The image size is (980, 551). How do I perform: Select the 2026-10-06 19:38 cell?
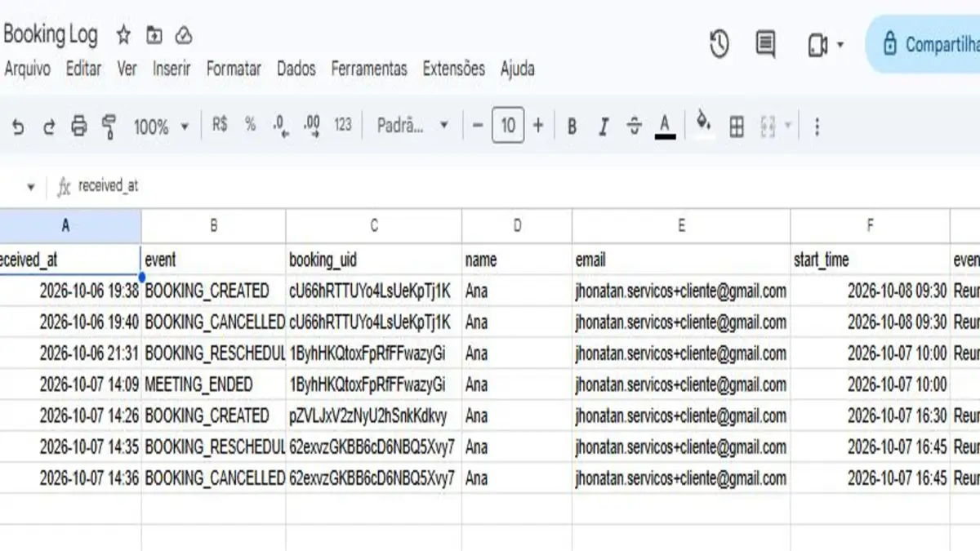(x=70, y=291)
